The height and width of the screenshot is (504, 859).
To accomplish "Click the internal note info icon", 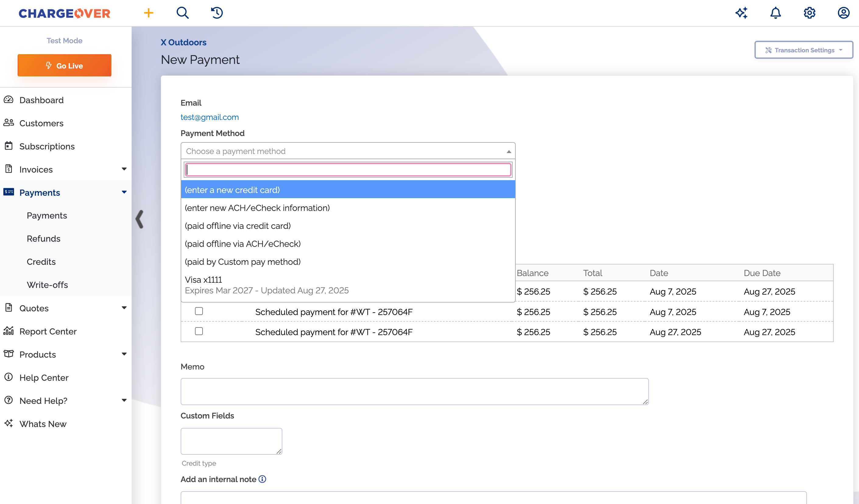I will (x=262, y=479).
